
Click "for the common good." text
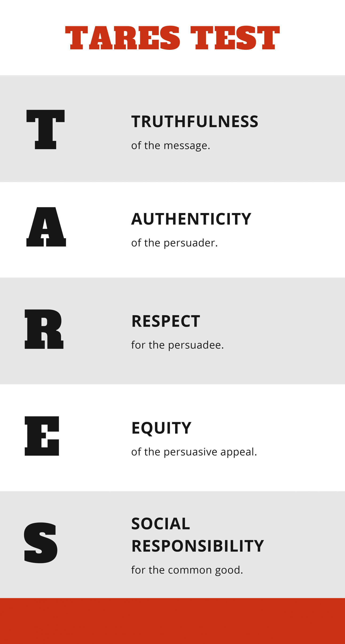tap(187, 570)
